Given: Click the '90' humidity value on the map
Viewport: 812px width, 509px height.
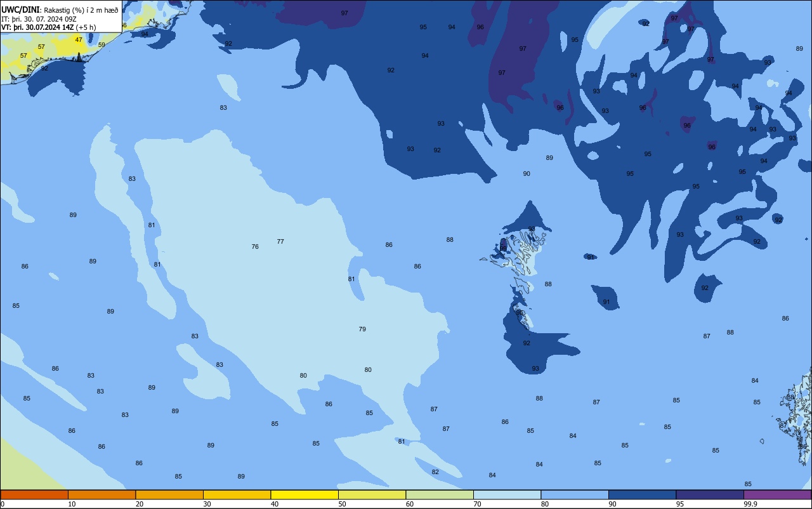Looking at the screenshot, I should click(x=527, y=174).
